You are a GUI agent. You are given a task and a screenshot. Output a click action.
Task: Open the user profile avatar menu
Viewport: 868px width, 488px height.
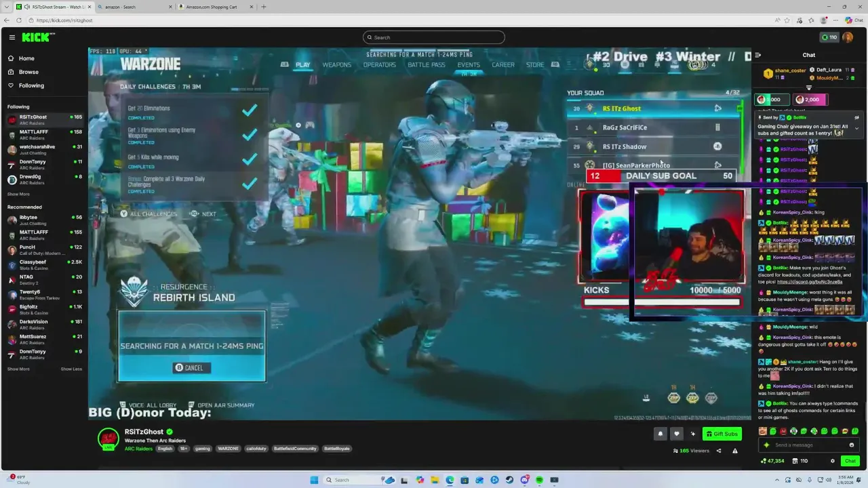(847, 37)
